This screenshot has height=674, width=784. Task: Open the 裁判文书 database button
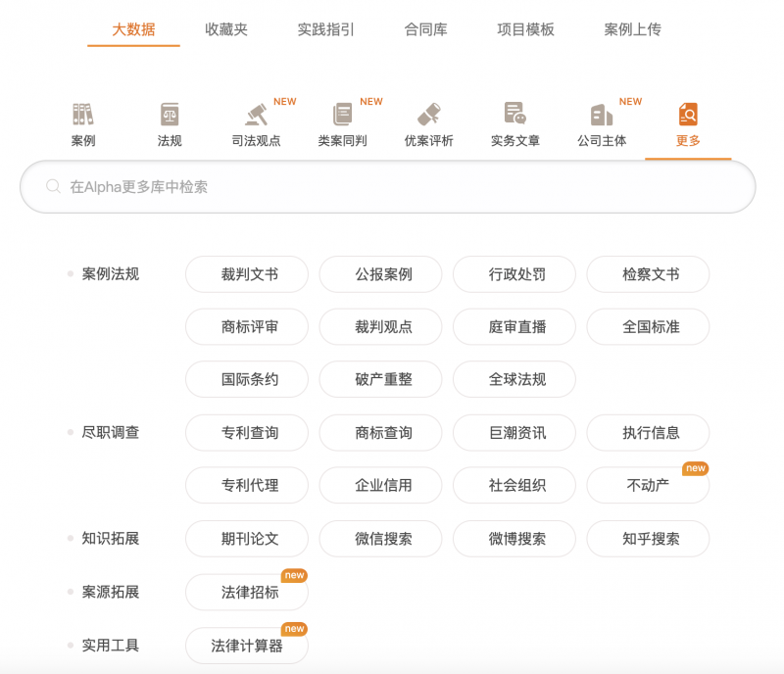[x=247, y=274]
